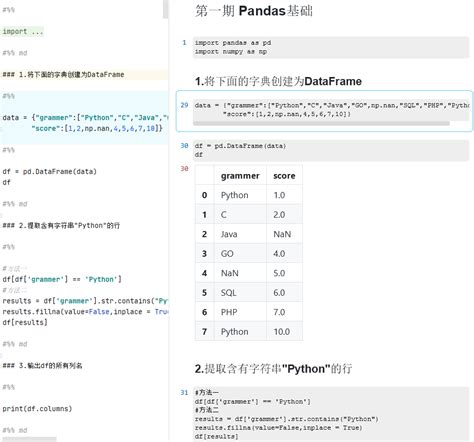The height and width of the screenshot is (442, 474).
Task: Click the editor's vertical scrollbar thumb
Action: coord(165,9)
